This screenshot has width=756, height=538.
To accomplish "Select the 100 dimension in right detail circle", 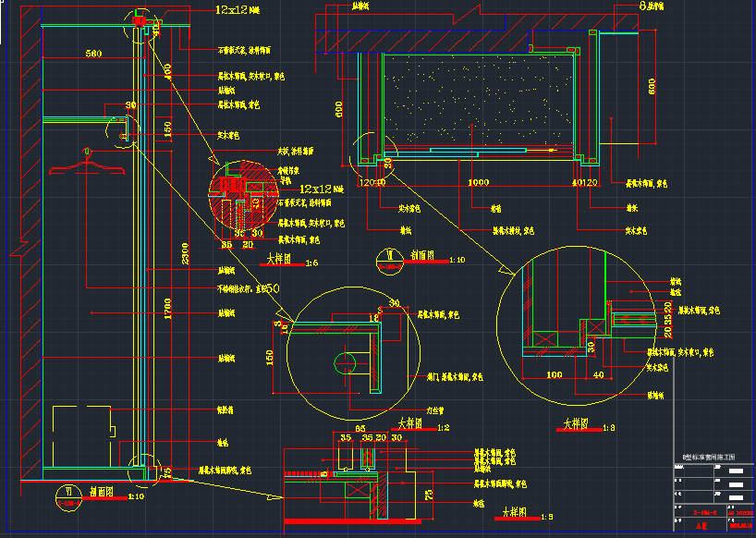I will [x=554, y=374].
